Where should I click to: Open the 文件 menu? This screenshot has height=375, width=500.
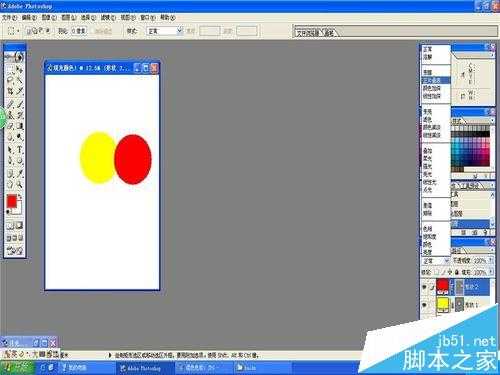pos(9,17)
